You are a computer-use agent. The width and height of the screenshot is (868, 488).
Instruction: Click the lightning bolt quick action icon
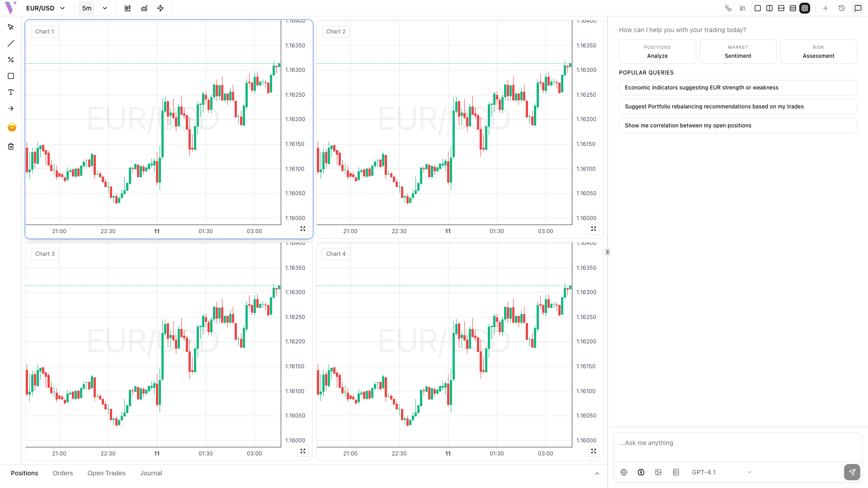click(160, 8)
